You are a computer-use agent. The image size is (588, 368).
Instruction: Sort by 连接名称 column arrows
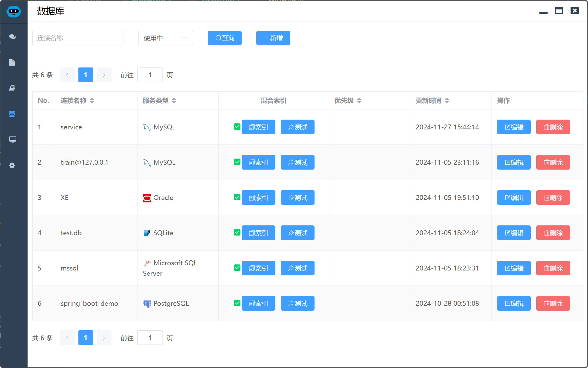coord(92,101)
